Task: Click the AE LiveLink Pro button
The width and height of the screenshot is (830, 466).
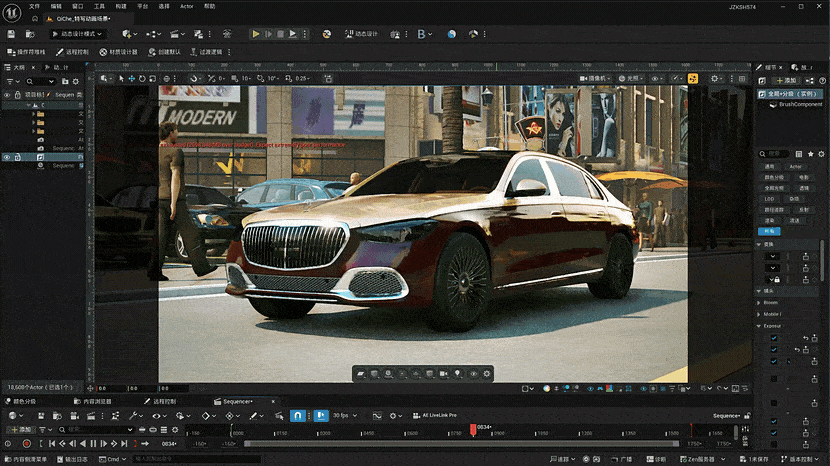Action: [435, 416]
